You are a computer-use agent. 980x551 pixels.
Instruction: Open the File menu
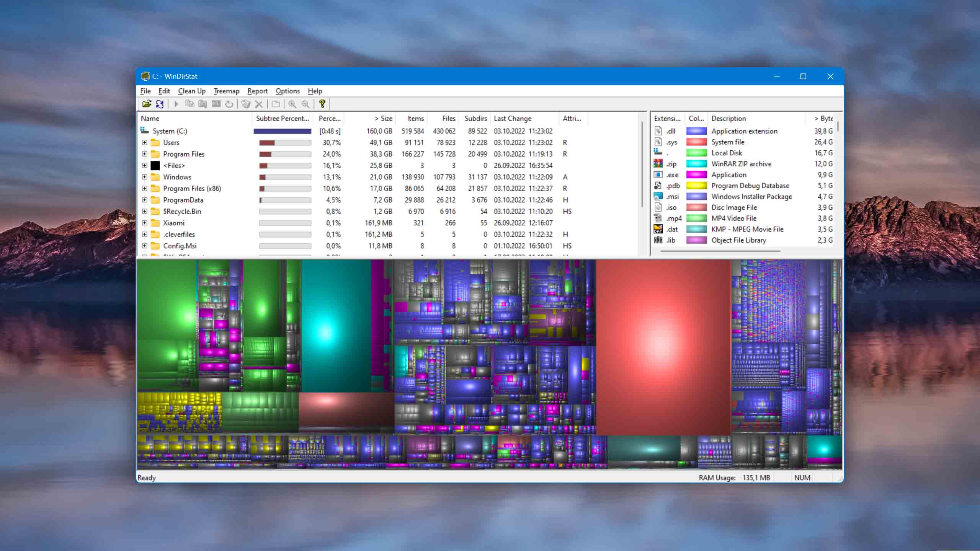(x=145, y=91)
